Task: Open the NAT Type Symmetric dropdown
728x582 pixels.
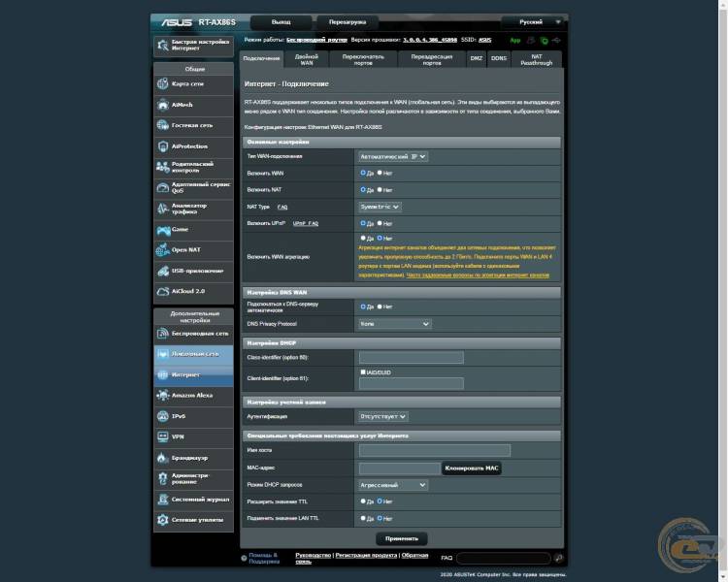Action: pos(380,207)
